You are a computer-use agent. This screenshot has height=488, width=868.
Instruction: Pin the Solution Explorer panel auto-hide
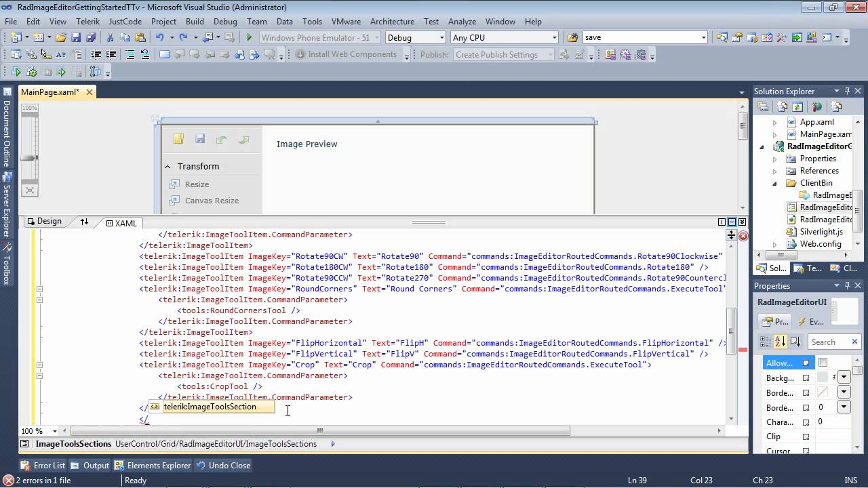click(x=847, y=91)
